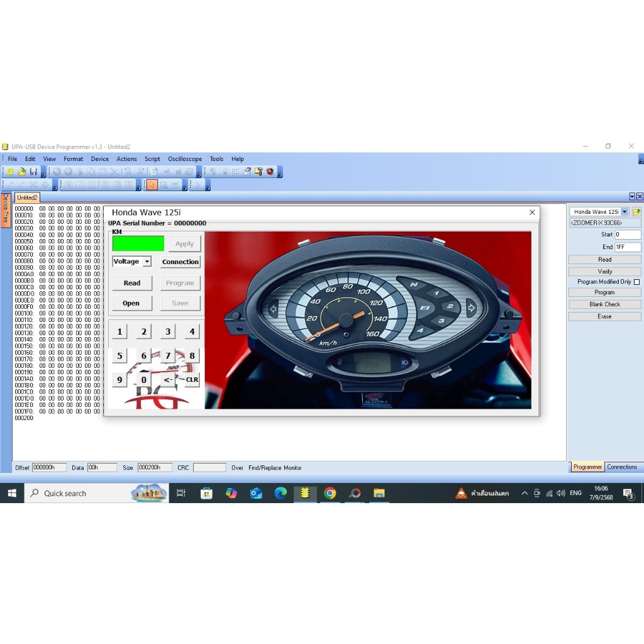Screen dimensions: 644x644
Task: Click the Open file folder toolbar icon
Action: click(22, 172)
